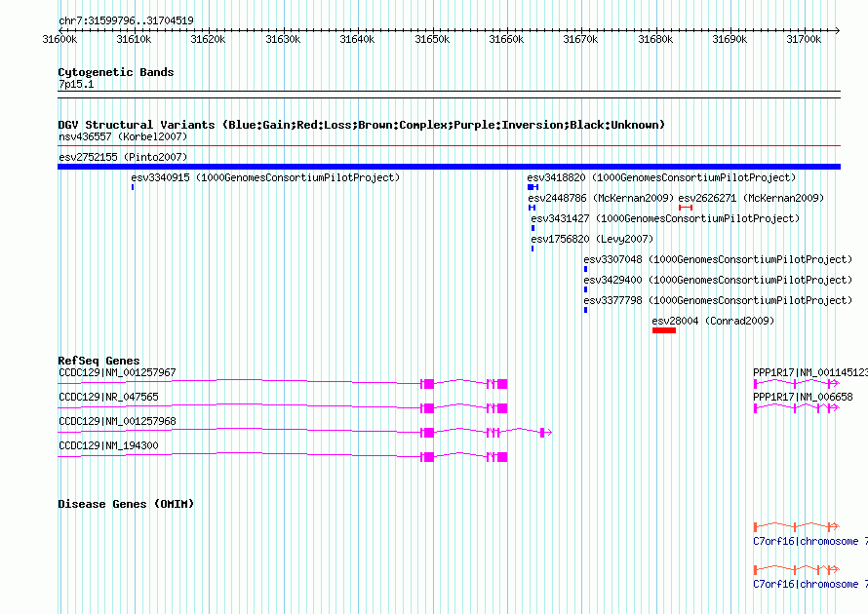This screenshot has width=868, height=614.
Task: Click the second orange C7orf16 OMIM gene glyph
Action: pyautogui.click(x=797, y=570)
